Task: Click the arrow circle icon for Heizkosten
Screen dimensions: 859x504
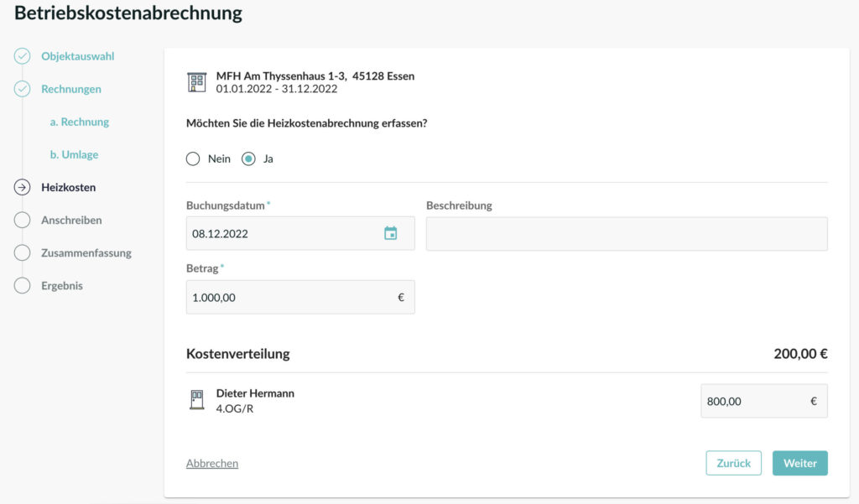Action: point(23,188)
